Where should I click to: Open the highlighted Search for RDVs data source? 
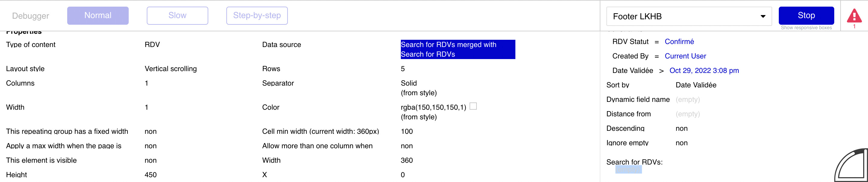click(x=458, y=49)
